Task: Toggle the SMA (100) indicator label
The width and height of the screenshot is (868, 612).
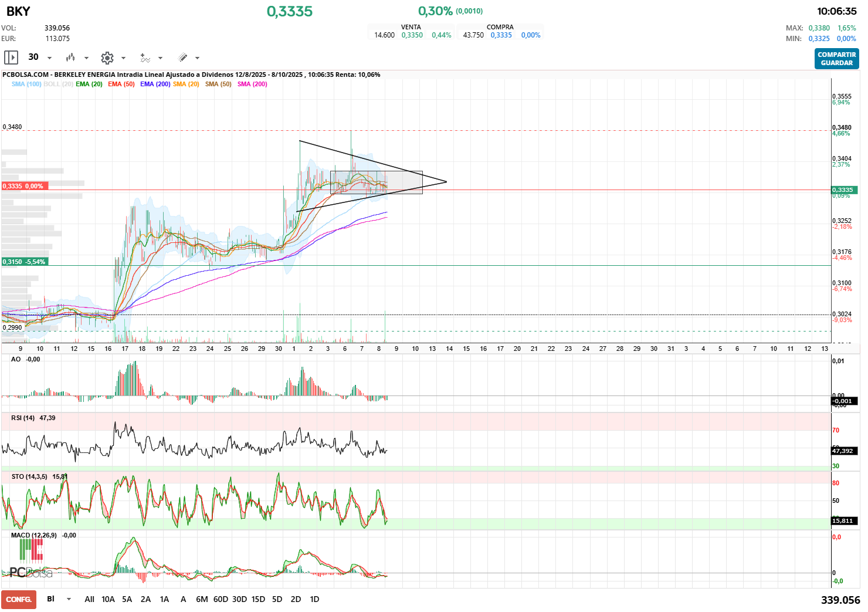Action: pyautogui.click(x=26, y=84)
